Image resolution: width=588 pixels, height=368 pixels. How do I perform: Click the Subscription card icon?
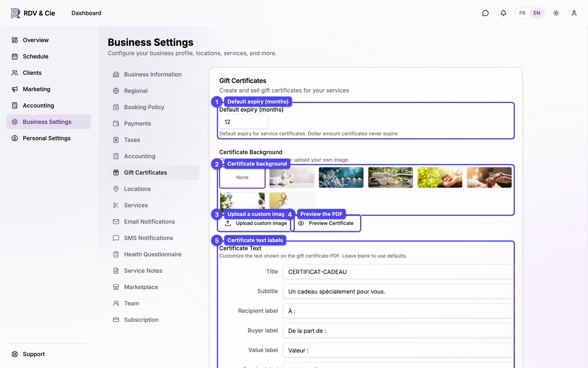coord(116,320)
